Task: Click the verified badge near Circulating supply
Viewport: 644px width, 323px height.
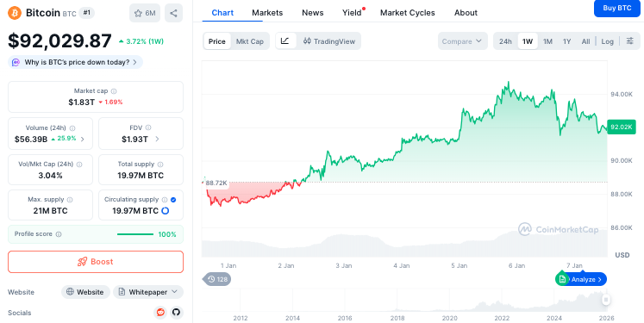Action: 173,200
